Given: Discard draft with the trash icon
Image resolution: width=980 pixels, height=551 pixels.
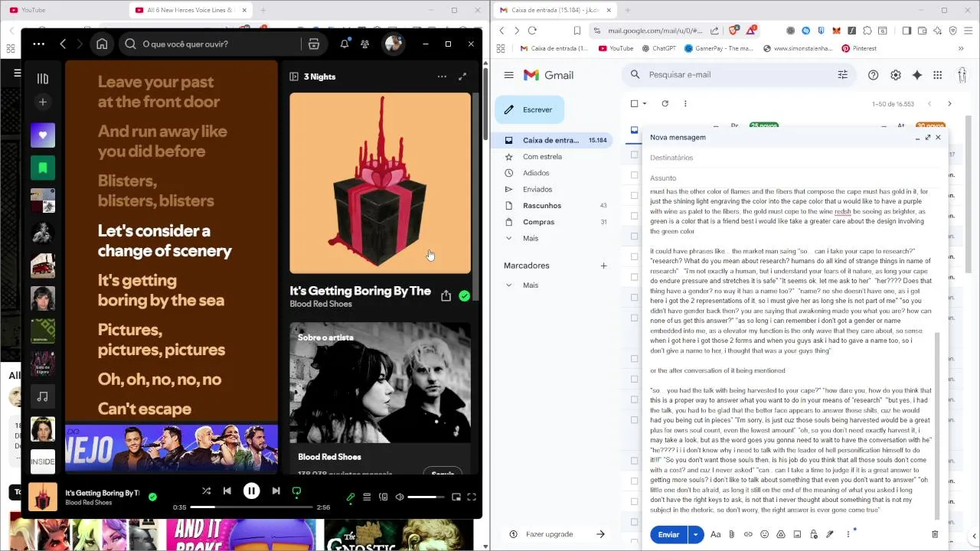Looking at the screenshot, I should pyautogui.click(x=935, y=534).
